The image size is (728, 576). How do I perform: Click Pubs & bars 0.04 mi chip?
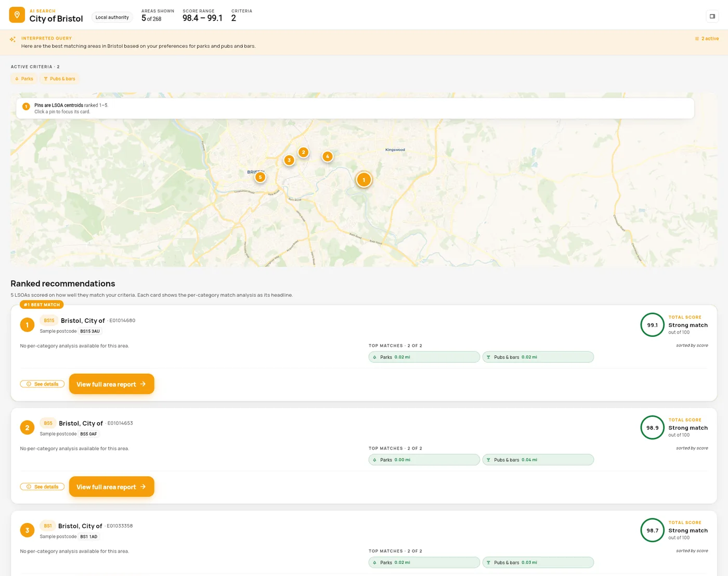click(538, 460)
